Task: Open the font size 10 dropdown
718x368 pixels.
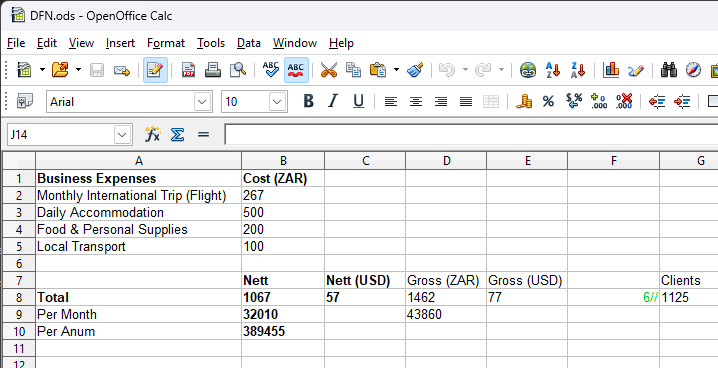Action: (x=277, y=102)
